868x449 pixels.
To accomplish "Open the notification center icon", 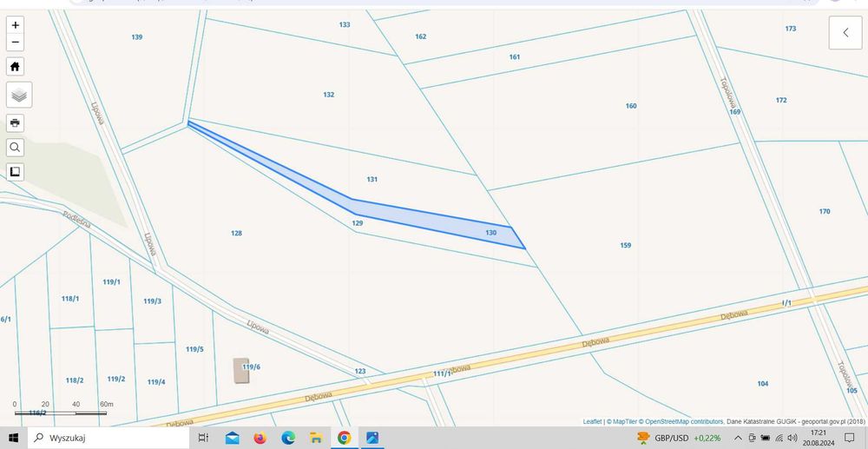I will (850, 438).
